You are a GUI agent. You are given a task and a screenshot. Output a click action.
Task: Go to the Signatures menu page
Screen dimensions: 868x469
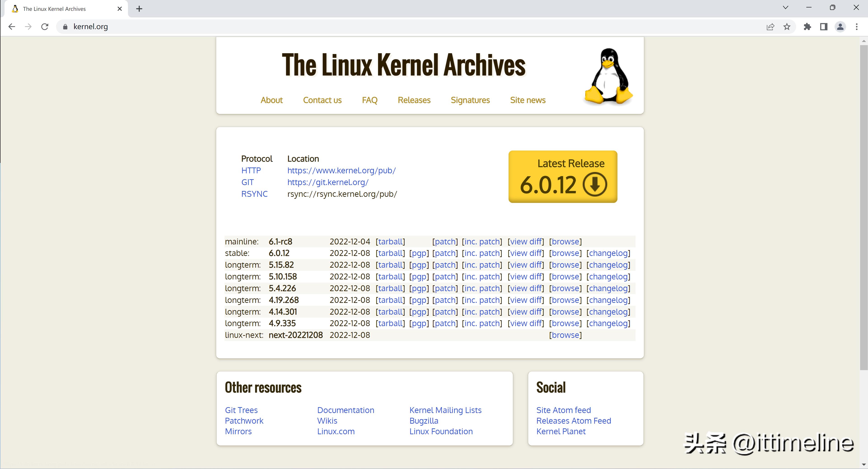[x=470, y=100]
